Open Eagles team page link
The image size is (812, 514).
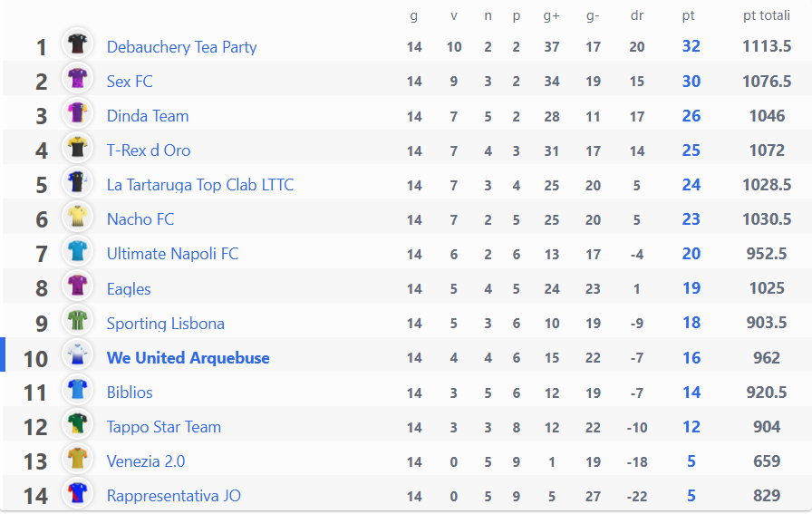[x=129, y=289]
